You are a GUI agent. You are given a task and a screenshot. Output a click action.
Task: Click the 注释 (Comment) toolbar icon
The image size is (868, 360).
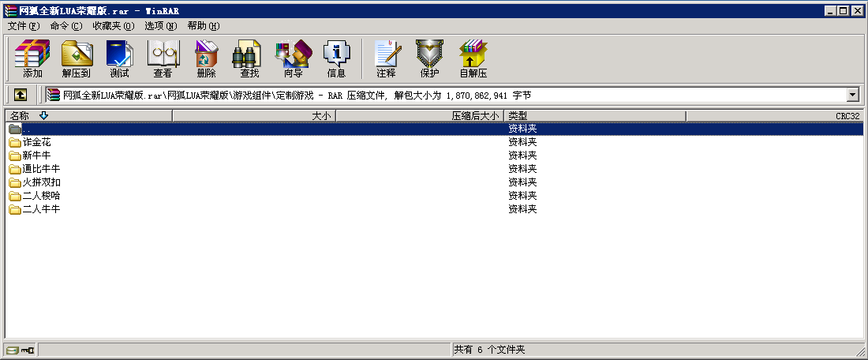click(386, 58)
